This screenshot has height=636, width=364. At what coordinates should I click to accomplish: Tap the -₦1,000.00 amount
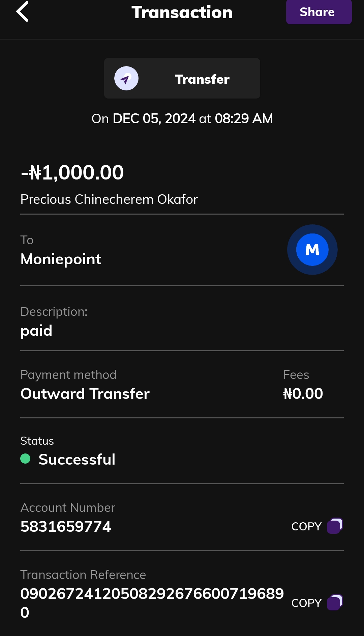pyautogui.click(x=72, y=172)
